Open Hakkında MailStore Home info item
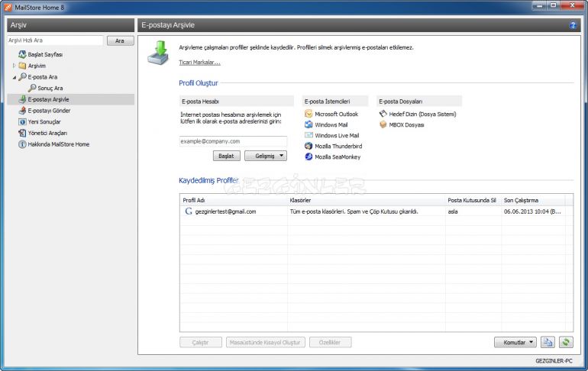Viewport: 588px width, 371px height. pyautogui.click(x=54, y=144)
